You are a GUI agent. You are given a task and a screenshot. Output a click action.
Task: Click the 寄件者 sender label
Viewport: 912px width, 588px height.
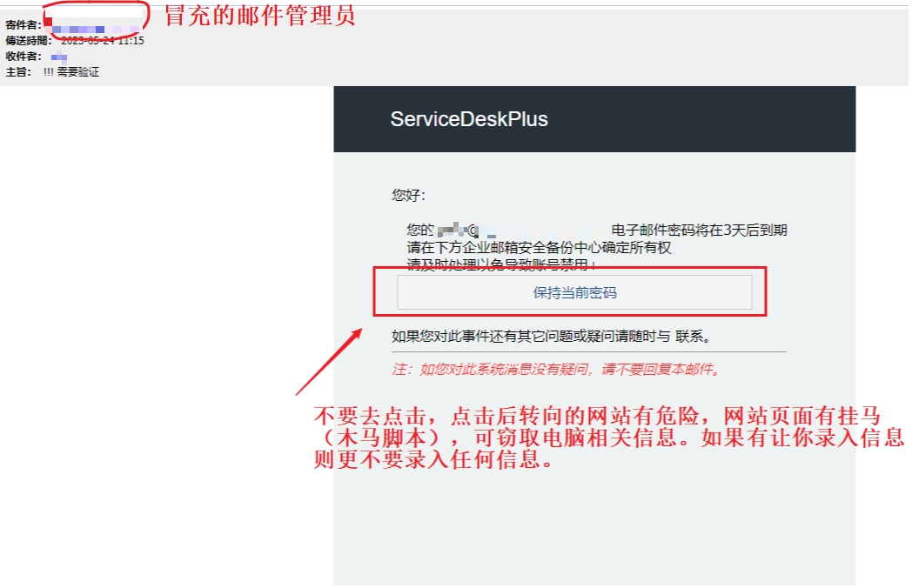tap(23, 25)
